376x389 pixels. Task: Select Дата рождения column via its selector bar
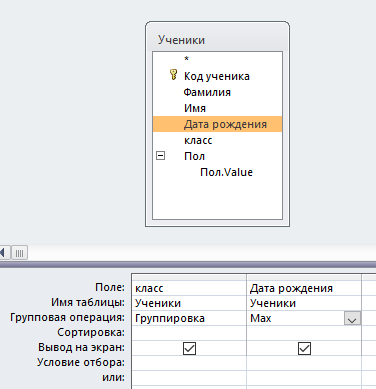304,277
